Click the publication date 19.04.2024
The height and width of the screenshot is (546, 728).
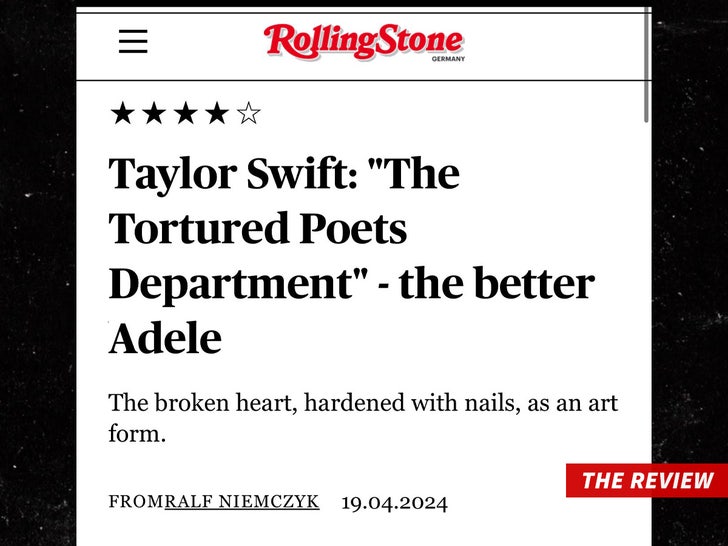tap(394, 502)
